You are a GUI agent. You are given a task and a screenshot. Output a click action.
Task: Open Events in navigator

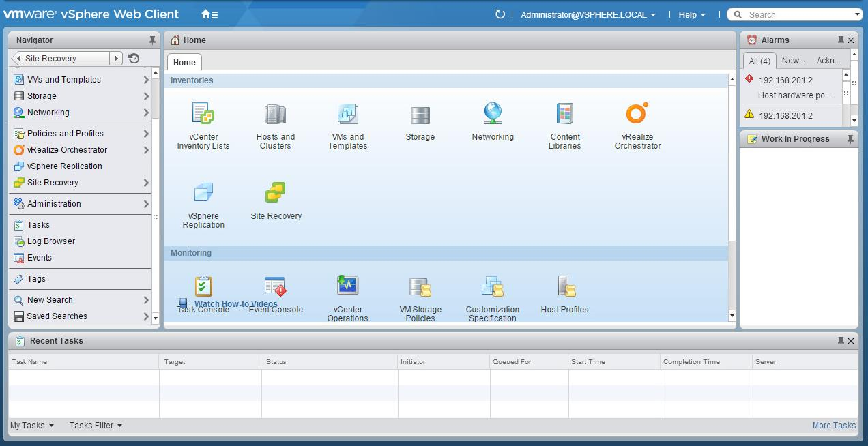point(40,258)
